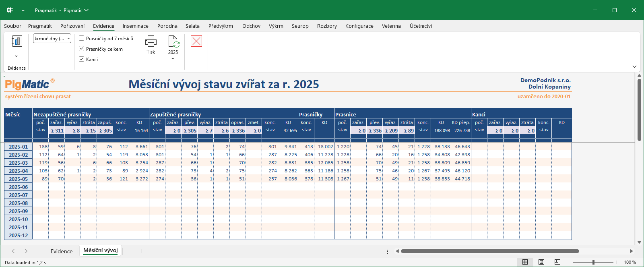The width and height of the screenshot is (644, 267).
Task: Collapse the ribbon with chevron
Action: [x=635, y=66]
